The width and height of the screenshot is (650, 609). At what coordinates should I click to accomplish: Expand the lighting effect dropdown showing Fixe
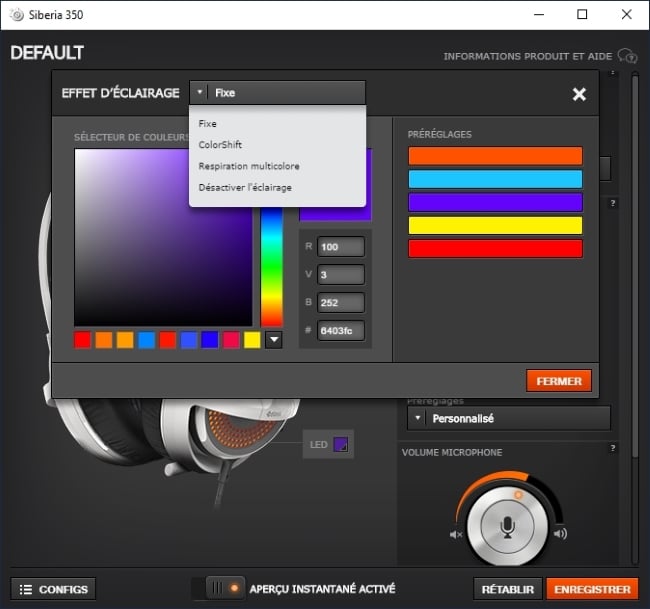pos(277,92)
